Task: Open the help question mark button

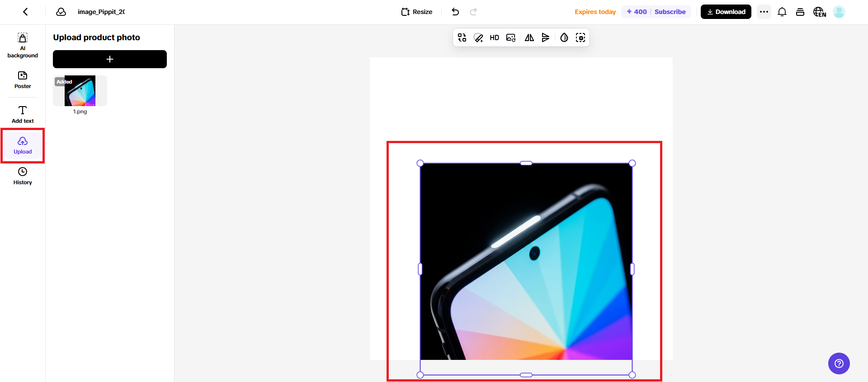Action: [839, 363]
